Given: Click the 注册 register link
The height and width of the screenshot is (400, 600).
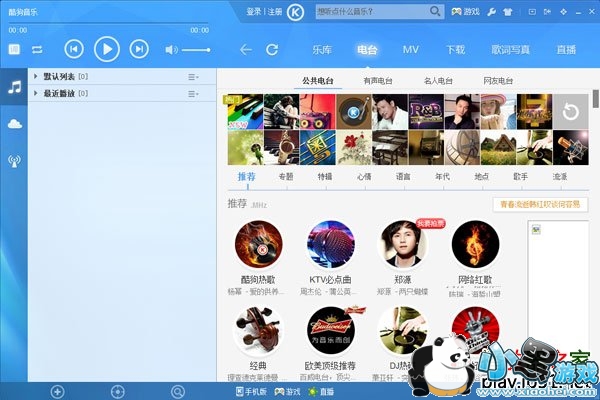Looking at the screenshot, I should tap(274, 12).
